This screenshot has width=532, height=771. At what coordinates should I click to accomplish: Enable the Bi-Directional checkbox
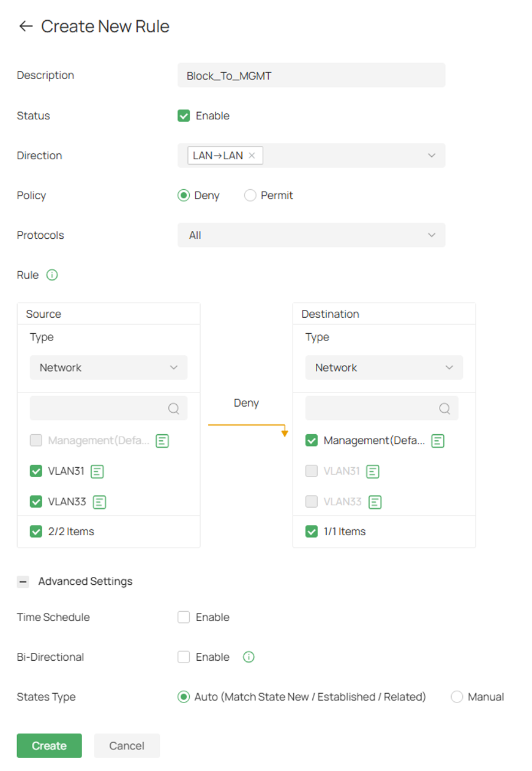184,657
